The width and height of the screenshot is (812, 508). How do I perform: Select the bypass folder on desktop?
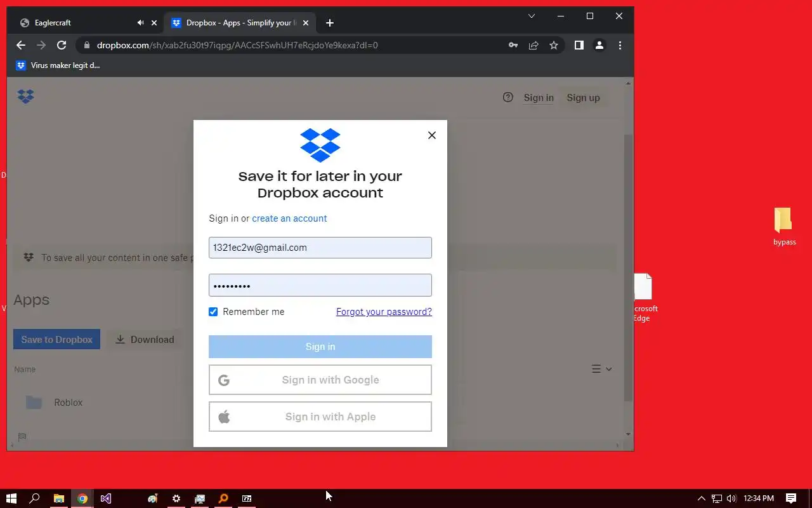(784, 227)
